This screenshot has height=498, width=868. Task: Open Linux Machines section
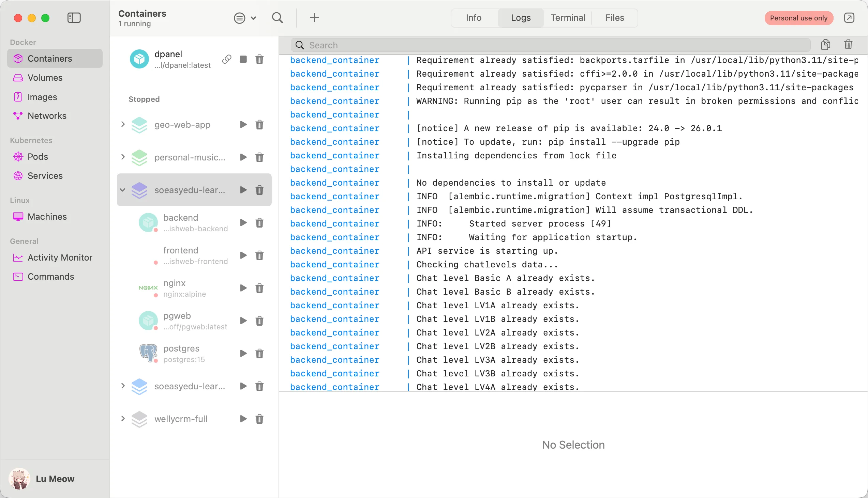(x=55, y=217)
